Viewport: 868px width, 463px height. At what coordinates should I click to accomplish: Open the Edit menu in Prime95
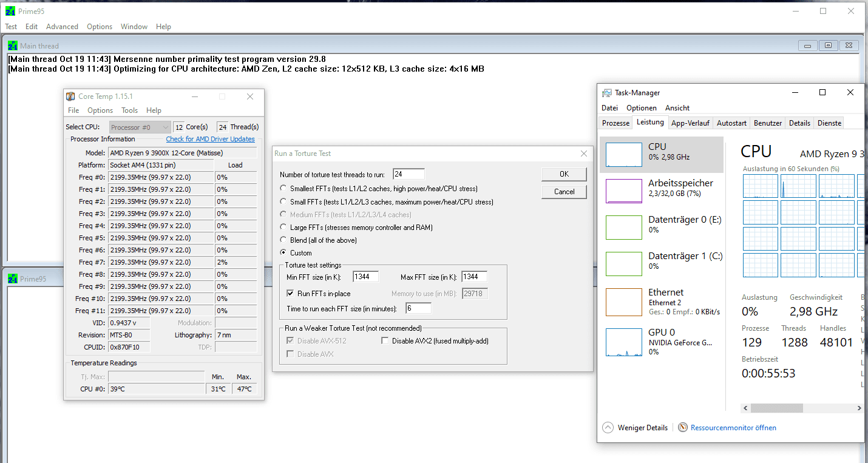pos(32,27)
